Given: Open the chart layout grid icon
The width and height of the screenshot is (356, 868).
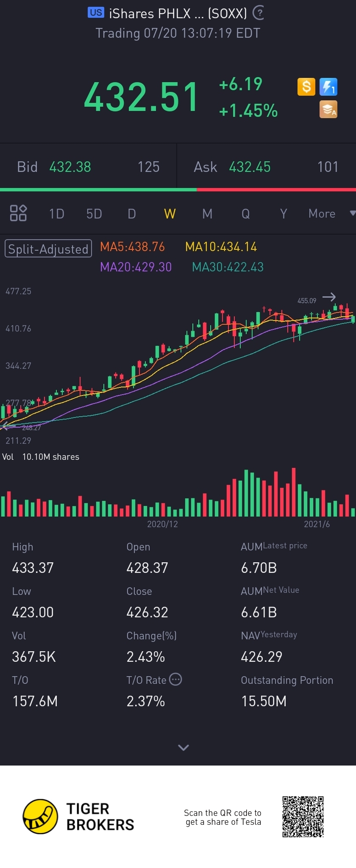Looking at the screenshot, I should pos(18,213).
